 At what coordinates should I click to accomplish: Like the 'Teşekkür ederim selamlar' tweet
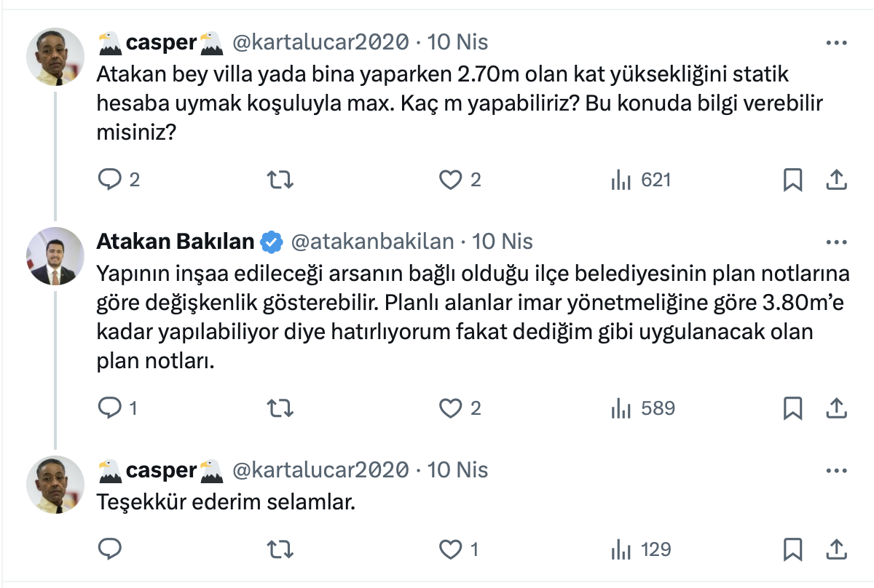452,549
